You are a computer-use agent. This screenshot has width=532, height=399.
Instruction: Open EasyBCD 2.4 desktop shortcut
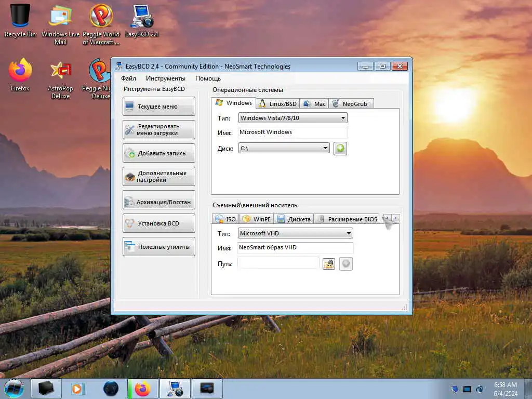tap(141, 20)
